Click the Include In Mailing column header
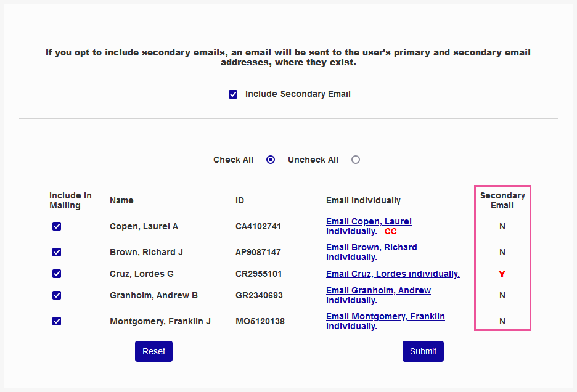 tap(70, 200)
